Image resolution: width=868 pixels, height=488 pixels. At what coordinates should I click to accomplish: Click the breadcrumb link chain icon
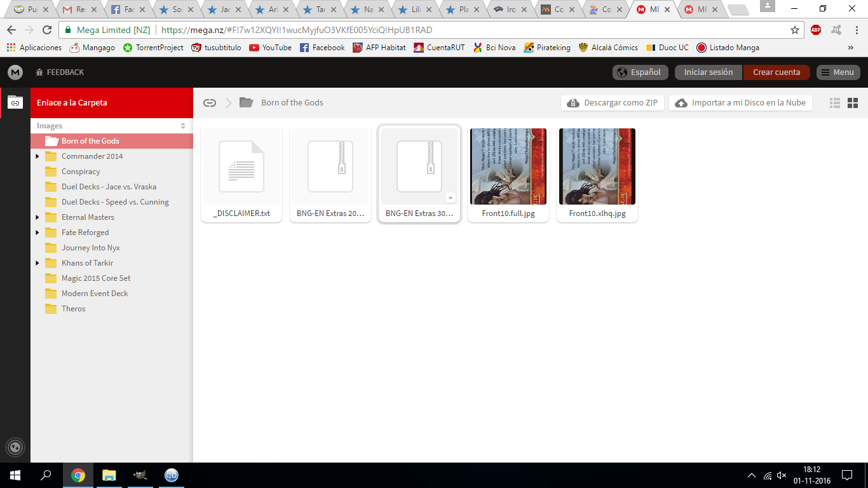click(210, 103)
